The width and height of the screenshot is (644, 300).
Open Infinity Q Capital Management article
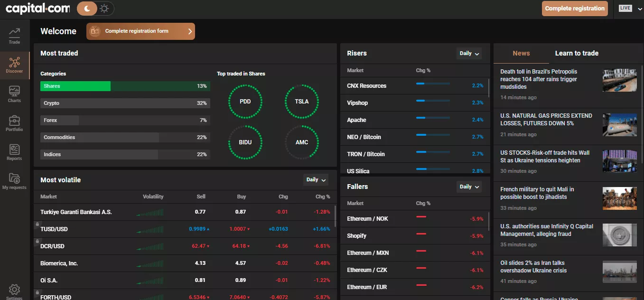(547, 230)
